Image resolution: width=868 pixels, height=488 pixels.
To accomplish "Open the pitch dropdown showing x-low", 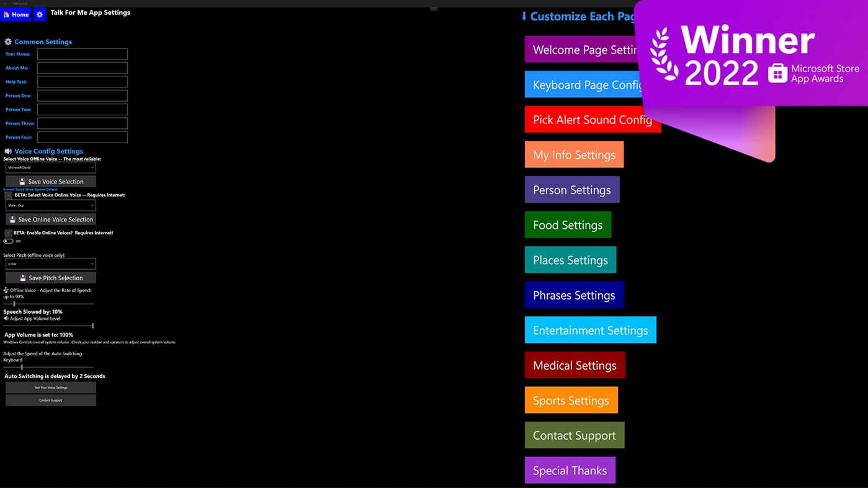I will (50, 263).
